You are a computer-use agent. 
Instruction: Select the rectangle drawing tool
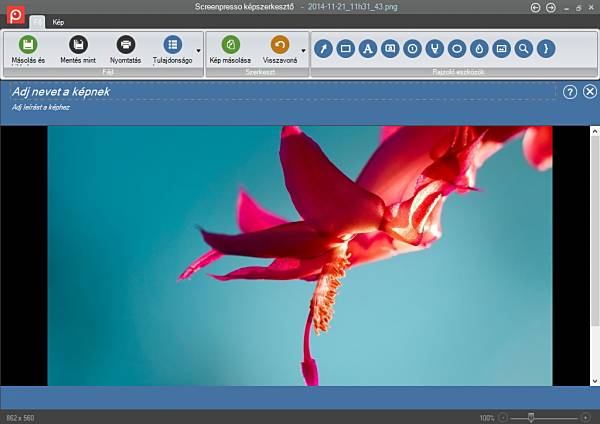(345, 48)
